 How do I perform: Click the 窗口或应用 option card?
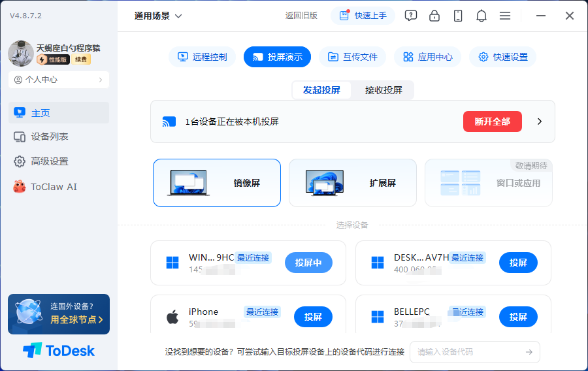(x=488, y=183)
